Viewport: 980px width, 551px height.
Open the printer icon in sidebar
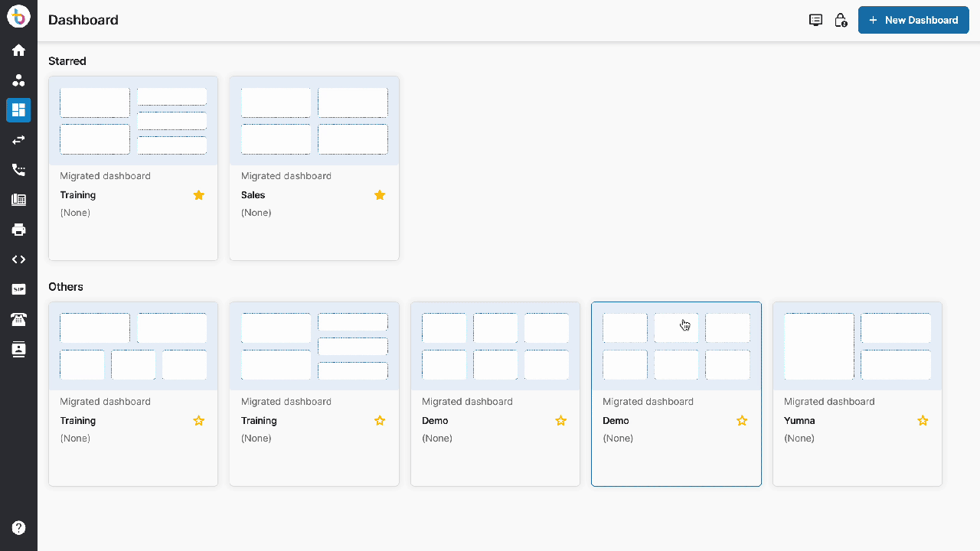pyautogui.click(x=18, y=230)
